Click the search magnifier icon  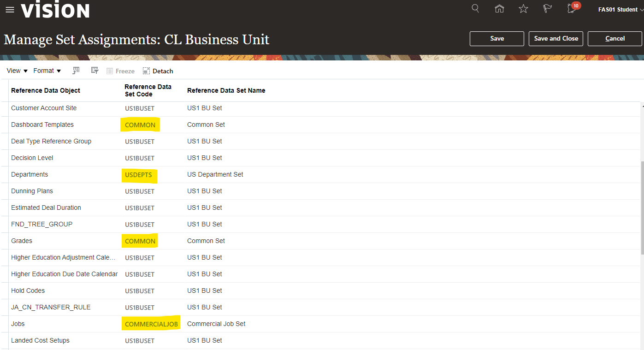coord(475,9)
